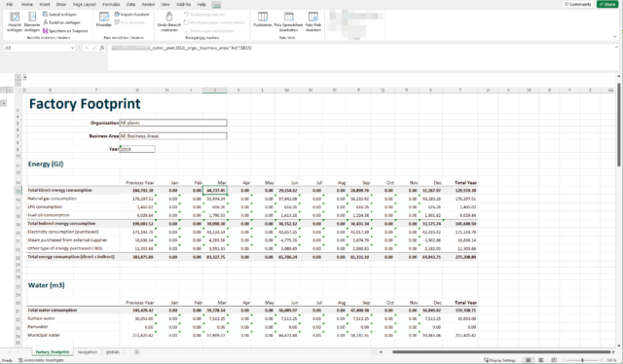
Task: Click the Elemente einfügen icon
Action: pos(32,21)
